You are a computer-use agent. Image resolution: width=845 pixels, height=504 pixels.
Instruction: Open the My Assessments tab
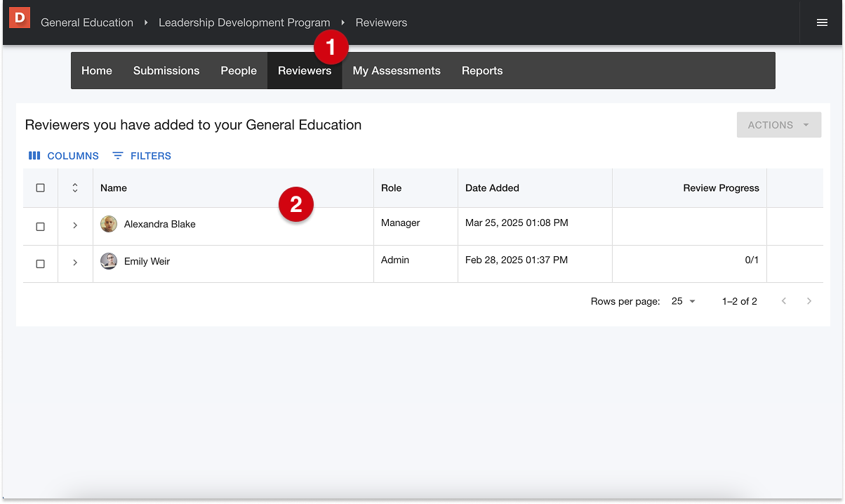click(x=397, y=70)
